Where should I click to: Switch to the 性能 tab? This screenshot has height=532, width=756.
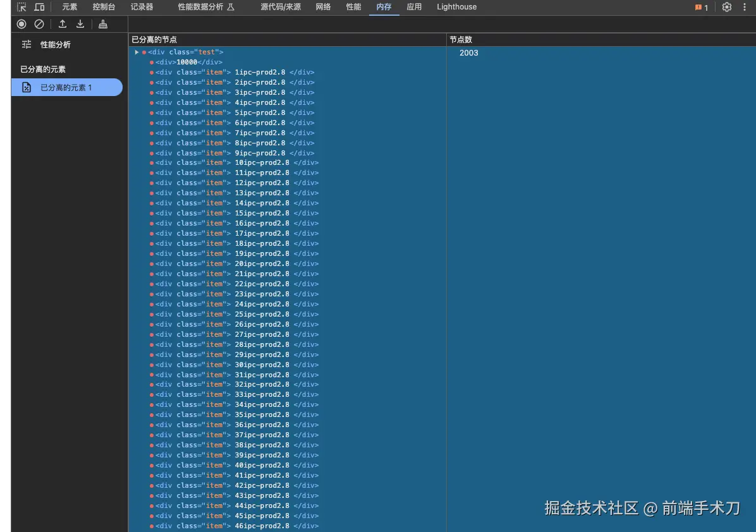353,7
